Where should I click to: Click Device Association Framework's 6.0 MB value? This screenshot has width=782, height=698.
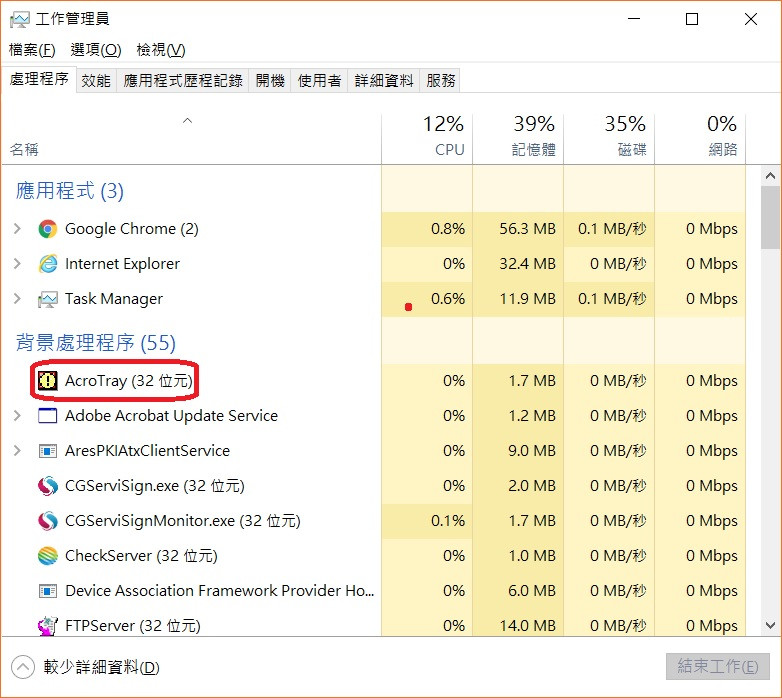(532, 591)
